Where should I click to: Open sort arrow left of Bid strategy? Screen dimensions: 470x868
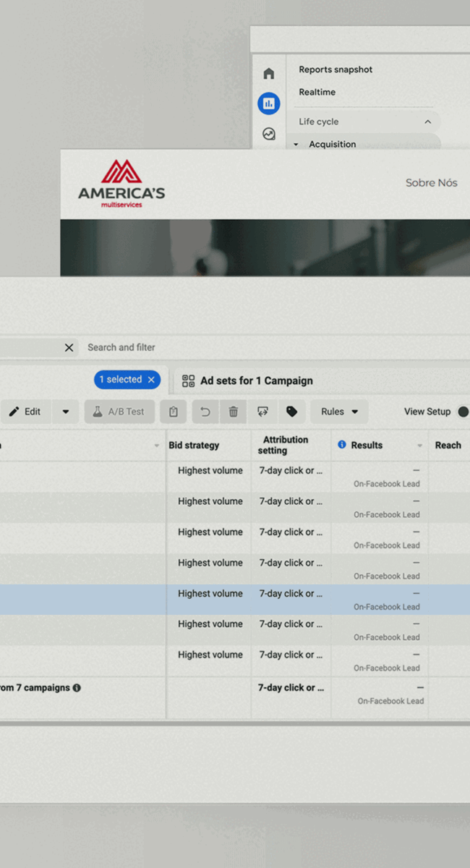157,446
